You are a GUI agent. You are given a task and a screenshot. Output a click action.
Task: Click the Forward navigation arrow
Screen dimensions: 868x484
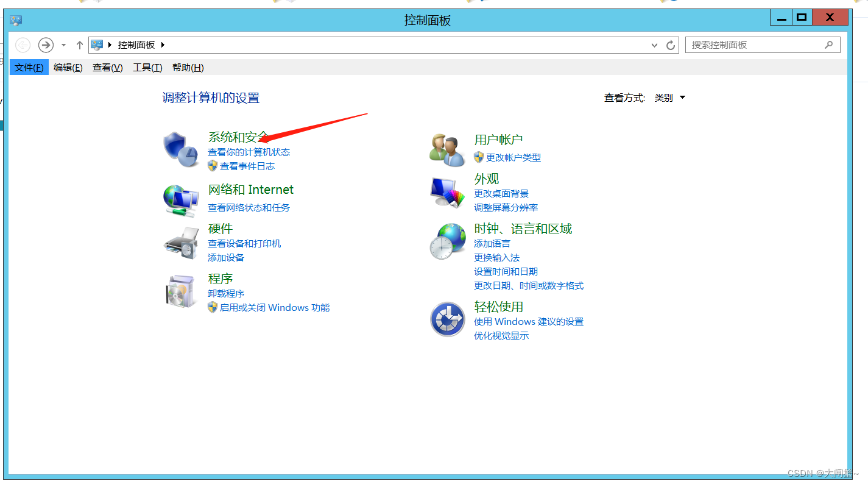click(46, 45)
